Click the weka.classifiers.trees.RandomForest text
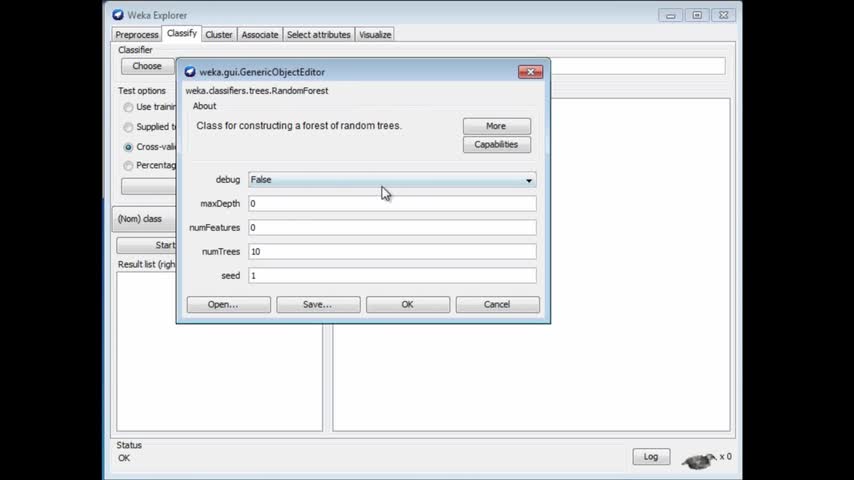The image size is (854, 480). (257, 91)
